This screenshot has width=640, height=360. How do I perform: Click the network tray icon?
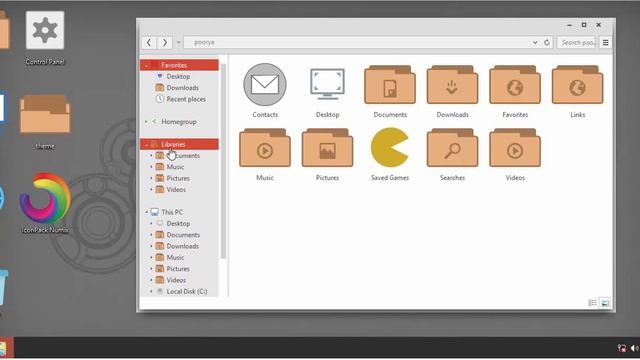point(622,348)
